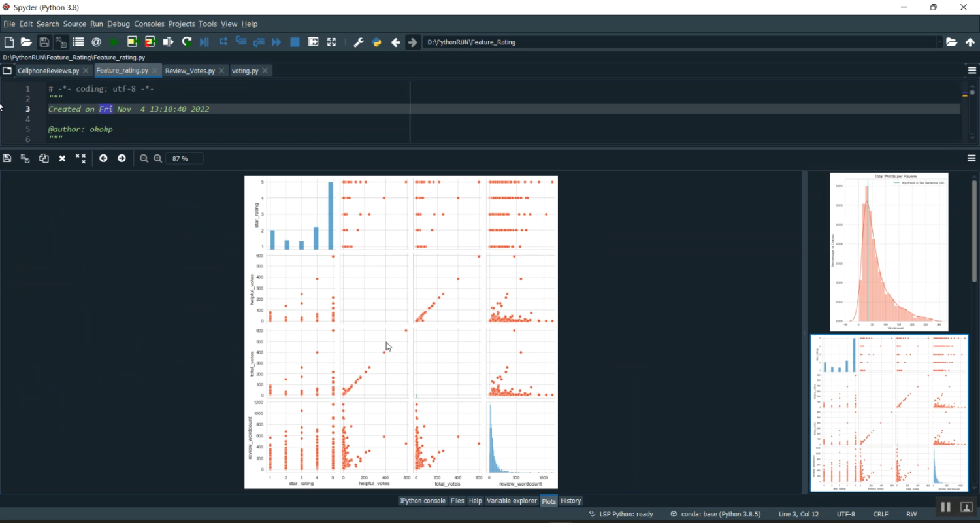Open the Plots pane options menu
The image size is (980, 523).
[x=972, y=158]
